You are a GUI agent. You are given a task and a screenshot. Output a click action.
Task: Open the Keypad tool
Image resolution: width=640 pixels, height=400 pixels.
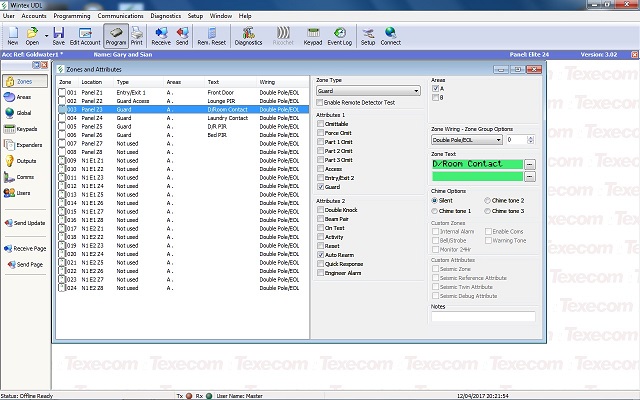tap(313, 35)
